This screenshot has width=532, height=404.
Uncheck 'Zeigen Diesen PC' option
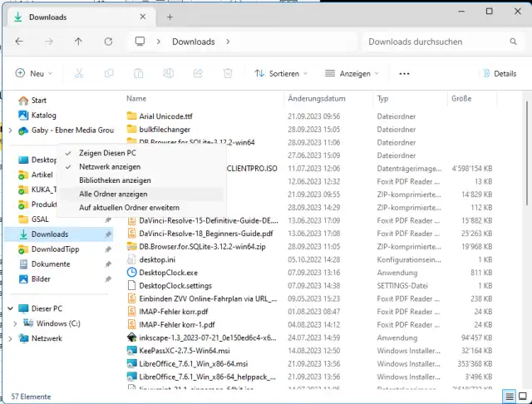[107, 153]
